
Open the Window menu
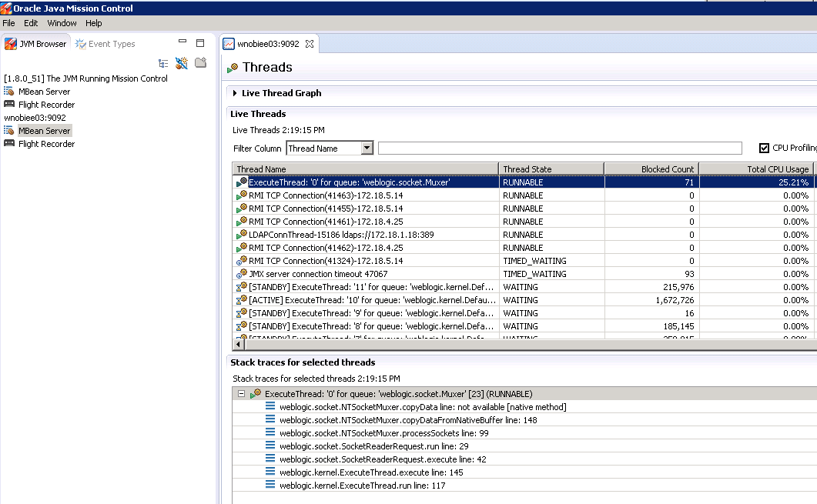pyautogui.click(x=62, y=23)
